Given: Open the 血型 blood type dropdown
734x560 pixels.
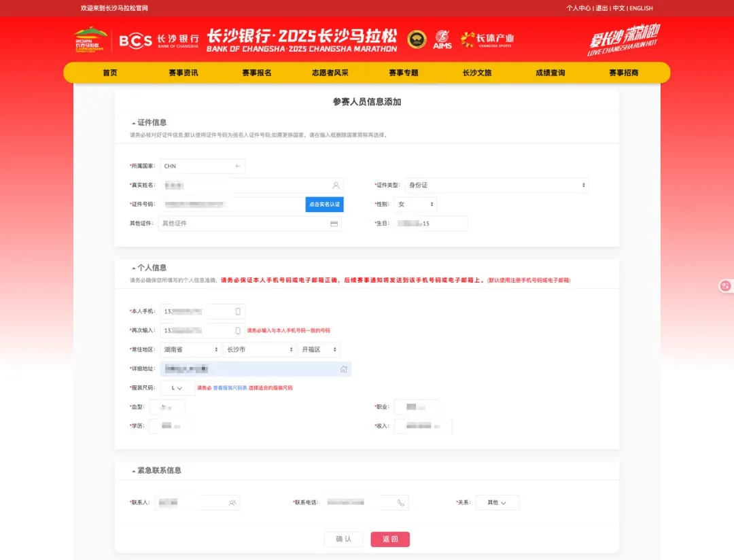Looking at the screenshot, I should pyautogui.click(x=167, y=407).
